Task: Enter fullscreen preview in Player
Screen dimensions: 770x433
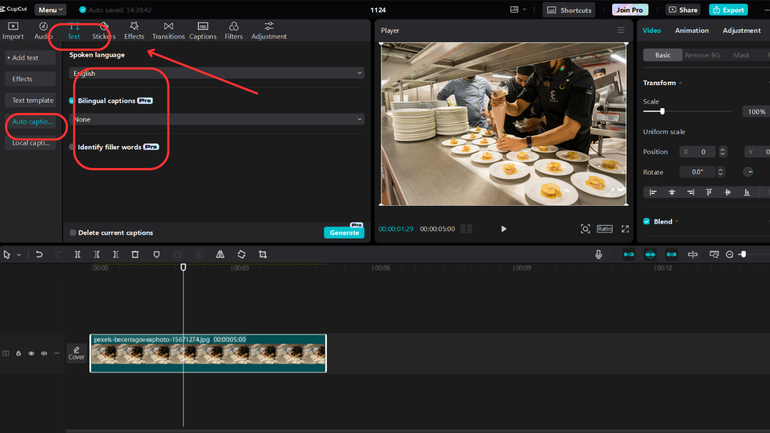Action: click(x=625, y=229)
